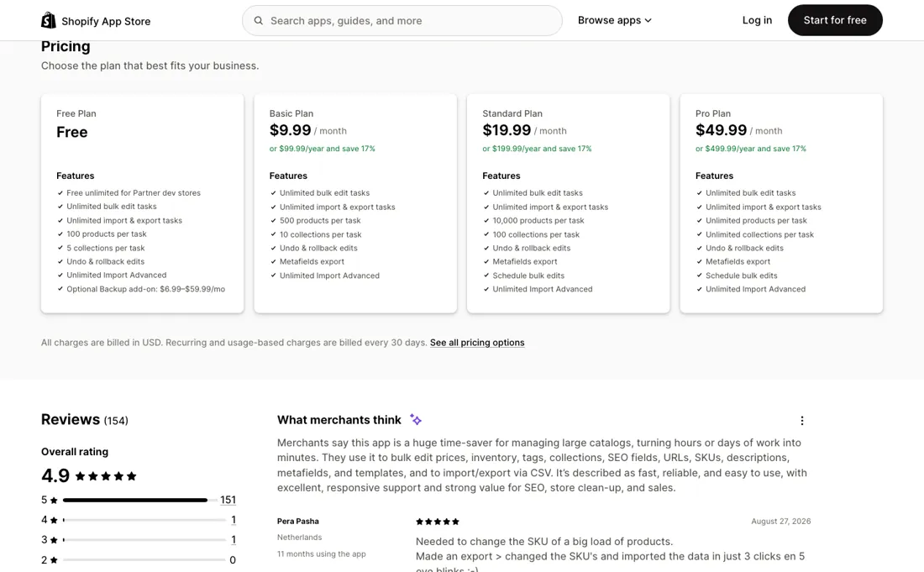The height and width of the screenshot is (572, 924).
Task: Open See all pricing options link
Action: coord(477,343)
